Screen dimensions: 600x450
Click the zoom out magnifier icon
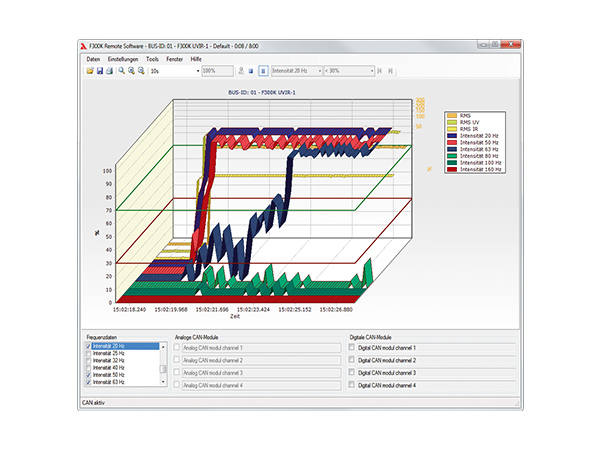point(141,71)
